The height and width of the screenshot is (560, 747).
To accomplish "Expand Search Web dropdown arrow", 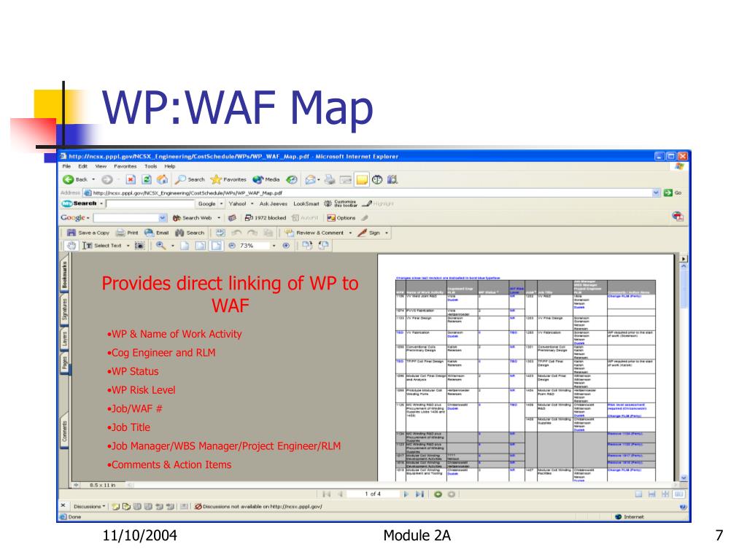I will [x=219, y=217].
